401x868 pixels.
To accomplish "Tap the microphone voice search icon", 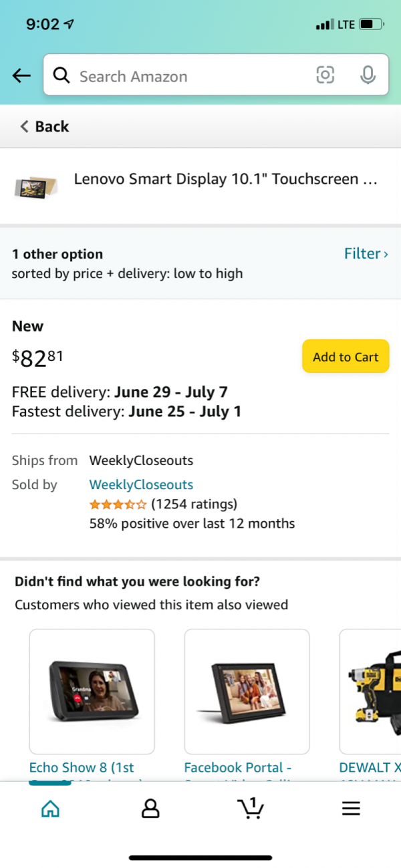I will [368, 76].
